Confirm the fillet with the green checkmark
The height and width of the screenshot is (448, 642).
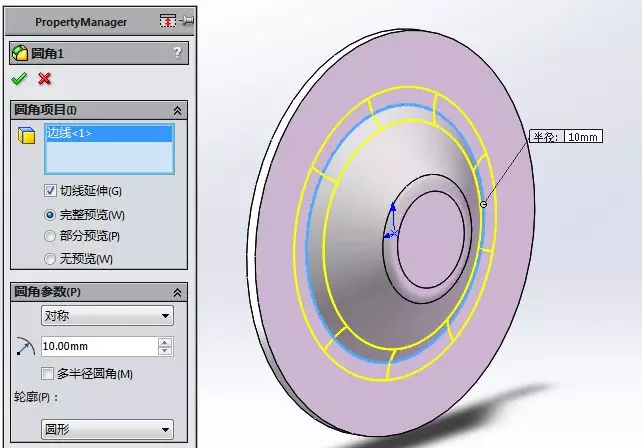[x=19, y=78]
